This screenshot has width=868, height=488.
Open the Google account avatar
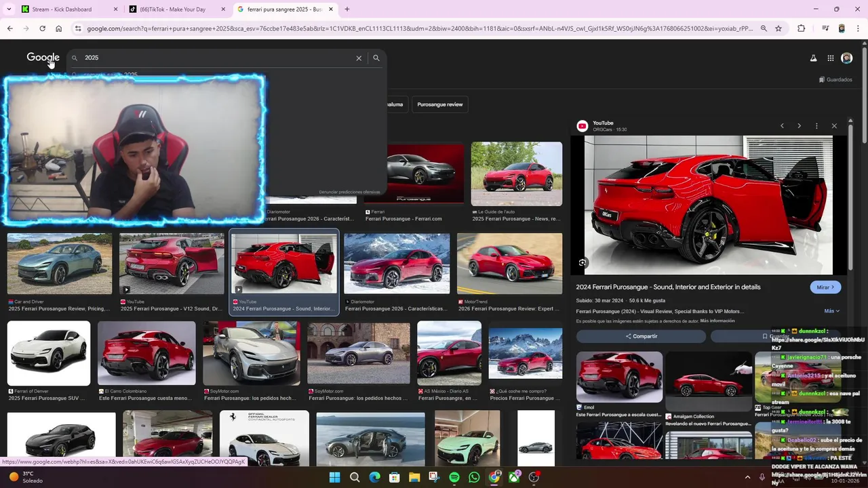pos(846,58)
